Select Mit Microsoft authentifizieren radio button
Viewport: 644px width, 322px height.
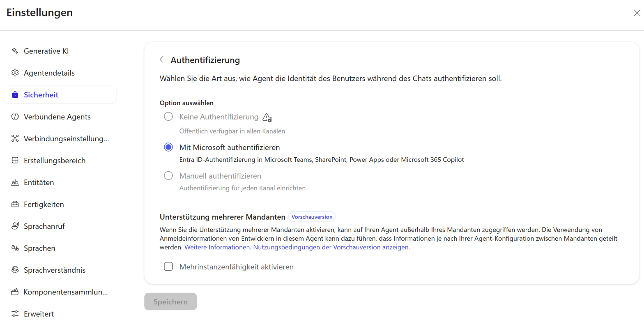(168, 147)
